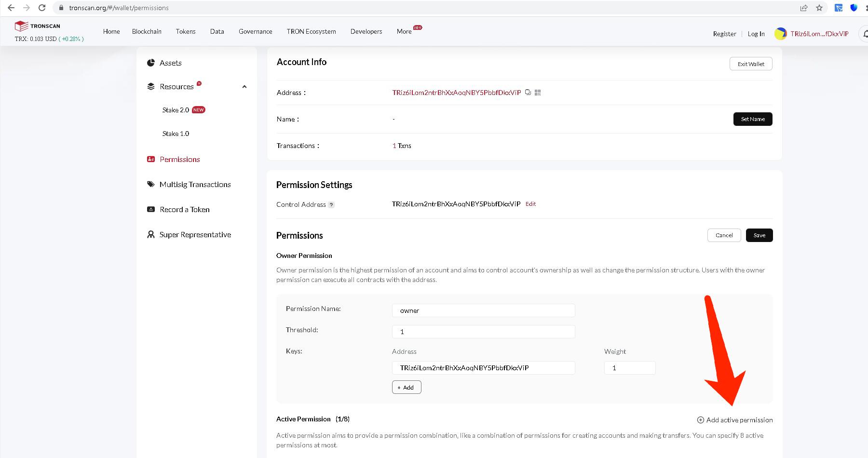868x458 pixels.
Task: Click the TRONSCAN logo
Action: 37,26
